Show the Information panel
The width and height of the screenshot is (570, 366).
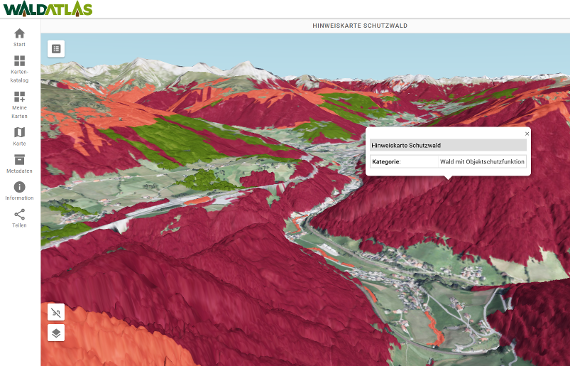tap(20, 187)
